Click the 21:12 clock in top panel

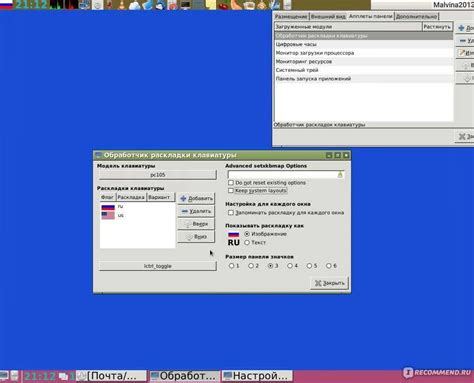point(31,5)
